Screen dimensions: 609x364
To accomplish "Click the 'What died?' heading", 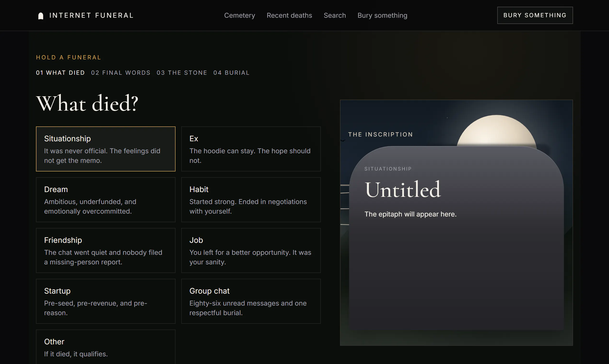I will coord(87,103).
